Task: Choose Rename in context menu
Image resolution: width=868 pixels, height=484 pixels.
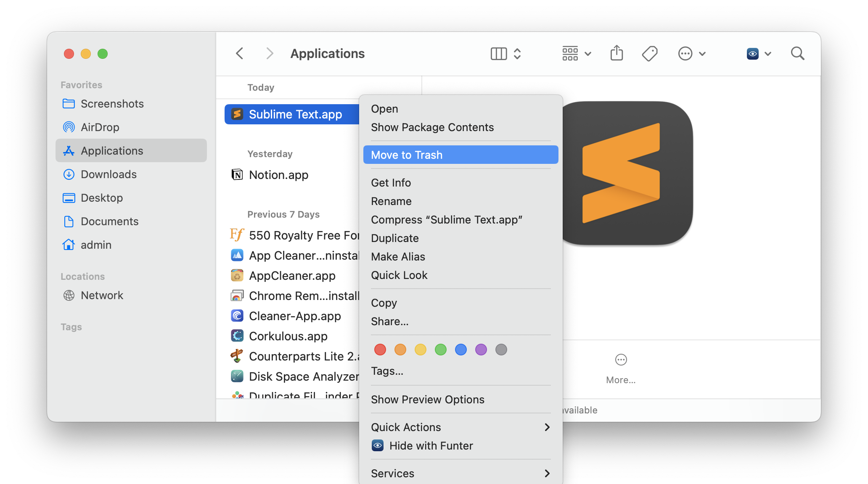Action: (x=461, y=201)
